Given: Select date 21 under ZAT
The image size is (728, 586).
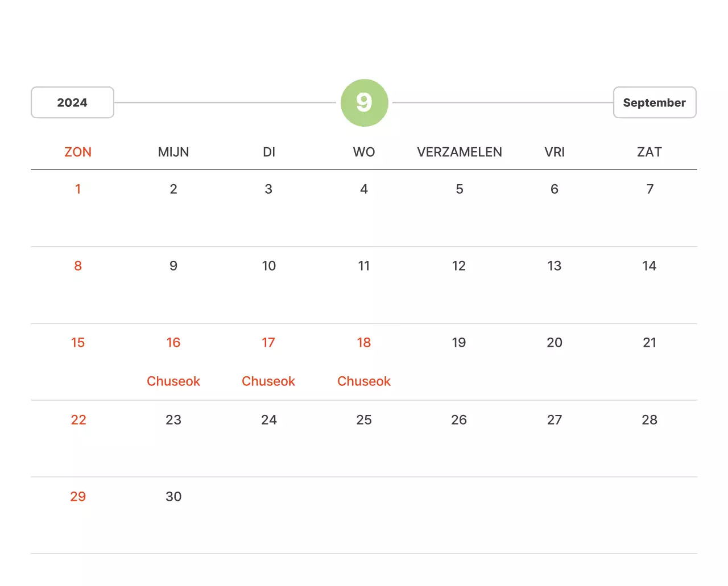Looking at the screenshot, I should pyautogui.click(x=650, y=343).
